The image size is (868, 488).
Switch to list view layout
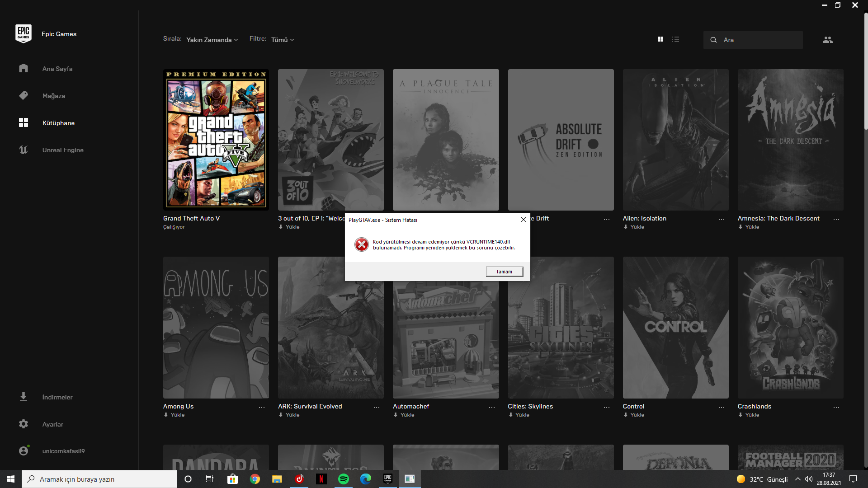pyautogui.click(x=675, y=39)
